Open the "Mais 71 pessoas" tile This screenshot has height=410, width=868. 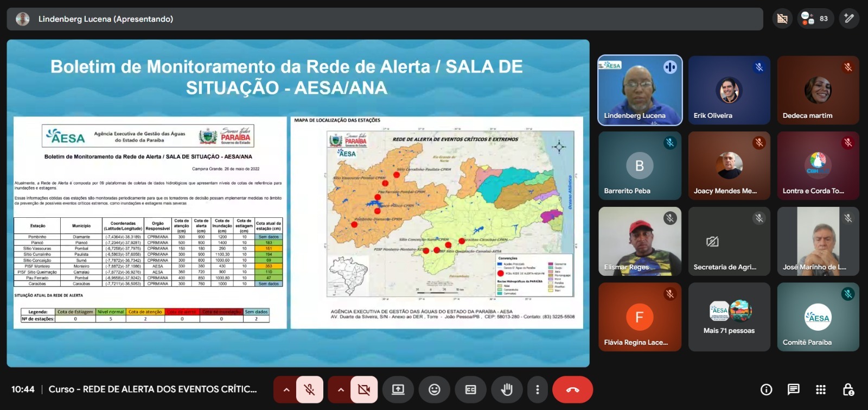pos(729,317)
